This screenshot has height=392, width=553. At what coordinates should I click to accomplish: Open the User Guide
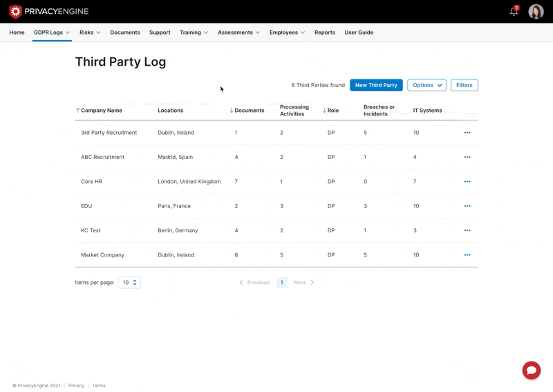click(x=359, y=32)
